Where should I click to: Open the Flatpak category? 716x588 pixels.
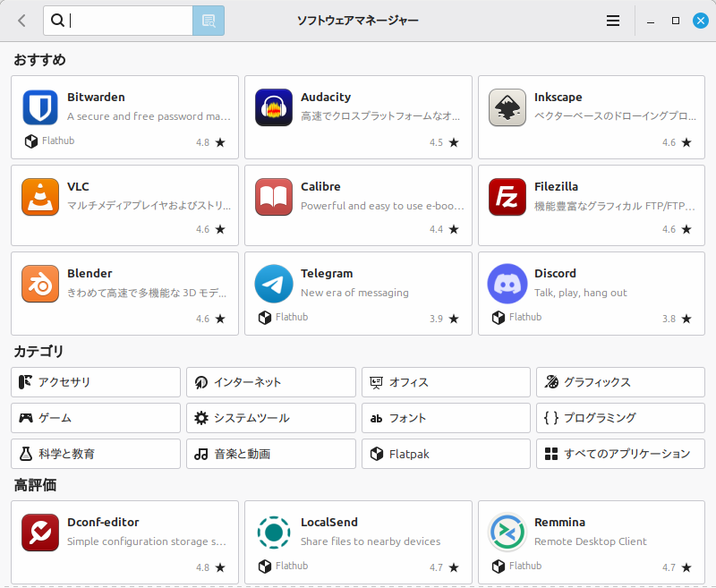point(447,454)
